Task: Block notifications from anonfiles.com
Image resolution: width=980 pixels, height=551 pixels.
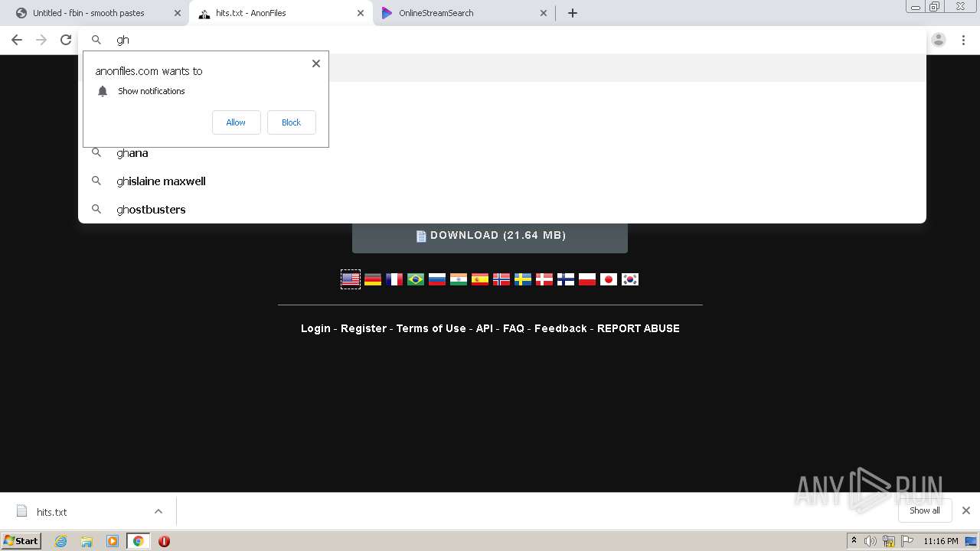Action: point(291,122)
